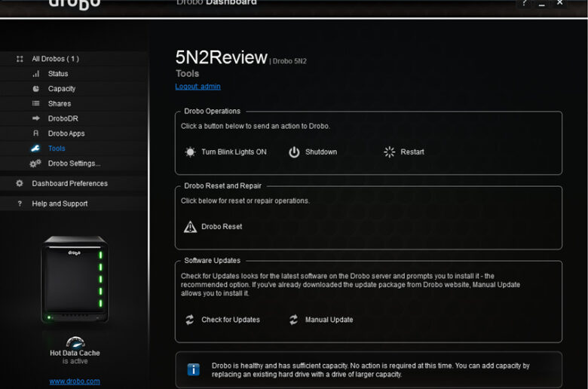588x389 pixels.
Task: Go to the Capacity section
Action: point(62,89)
